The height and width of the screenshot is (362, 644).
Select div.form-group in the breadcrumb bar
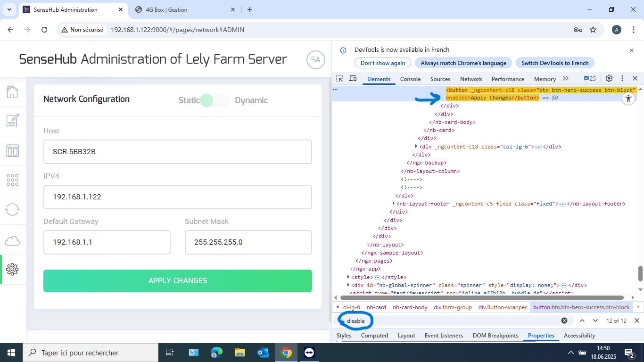453,307
